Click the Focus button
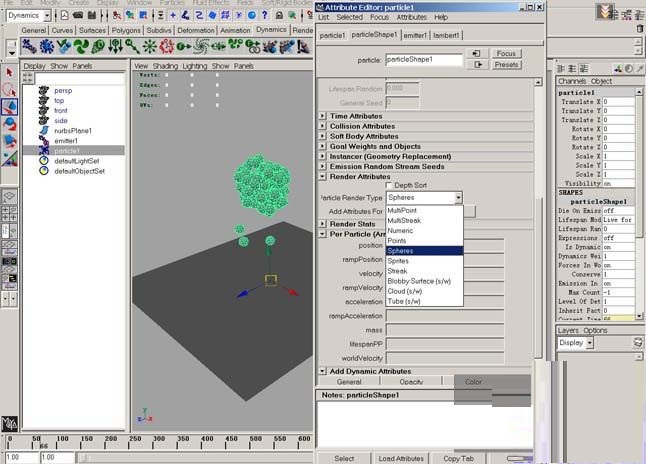Viewport: 646px width, 464px height. coord(506,54)
